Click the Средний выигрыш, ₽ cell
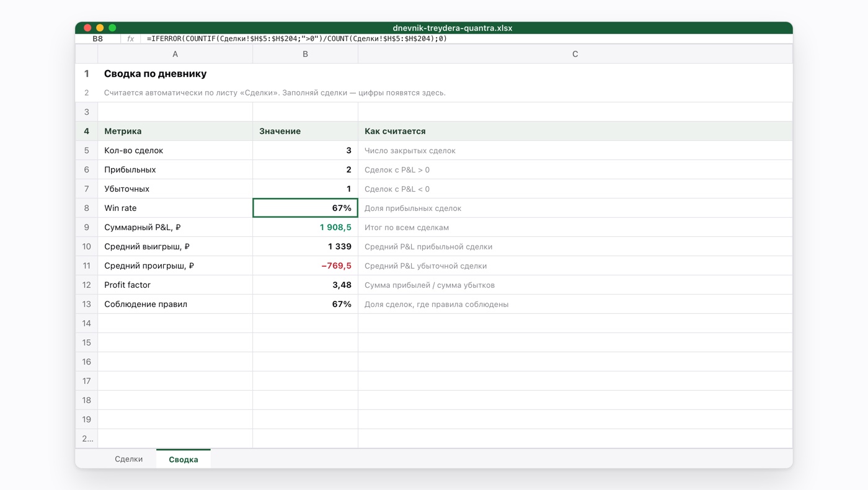 [175, 246]
